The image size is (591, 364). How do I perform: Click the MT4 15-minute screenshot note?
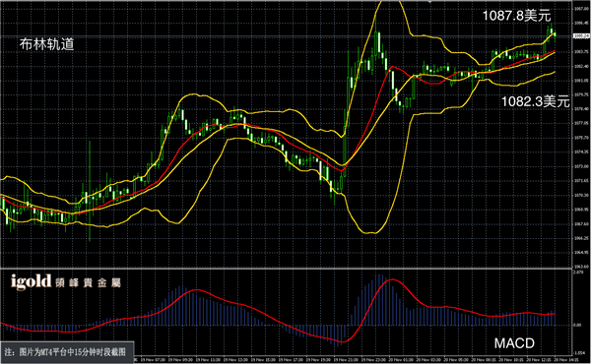(65, 352)
